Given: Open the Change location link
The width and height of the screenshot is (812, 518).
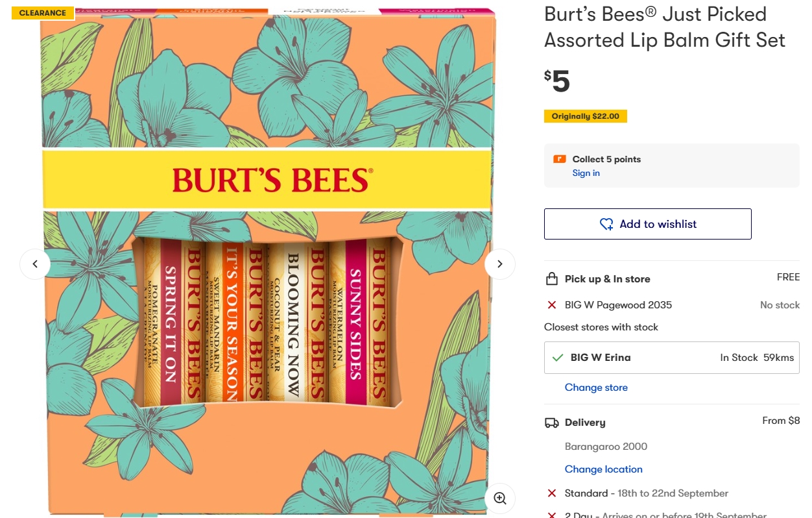Looking at the screenshot, I should [603, 469].
